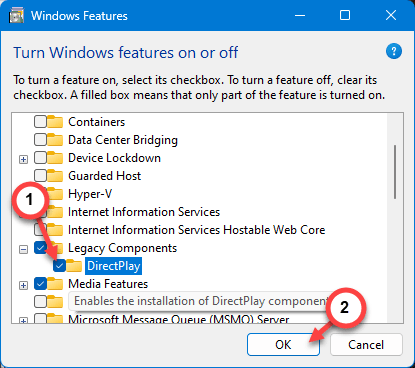Image resolution: width=415 pixels, height=368 pixels.
Task: Confirm changes with the OK button
Action: tap(283, 345)
